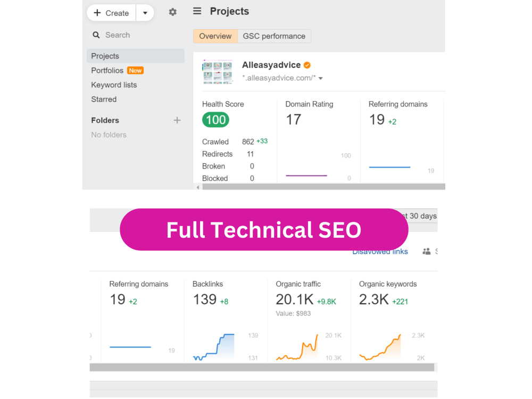
Task: Open the Disavowed links link
Action: tap(380, 252)
